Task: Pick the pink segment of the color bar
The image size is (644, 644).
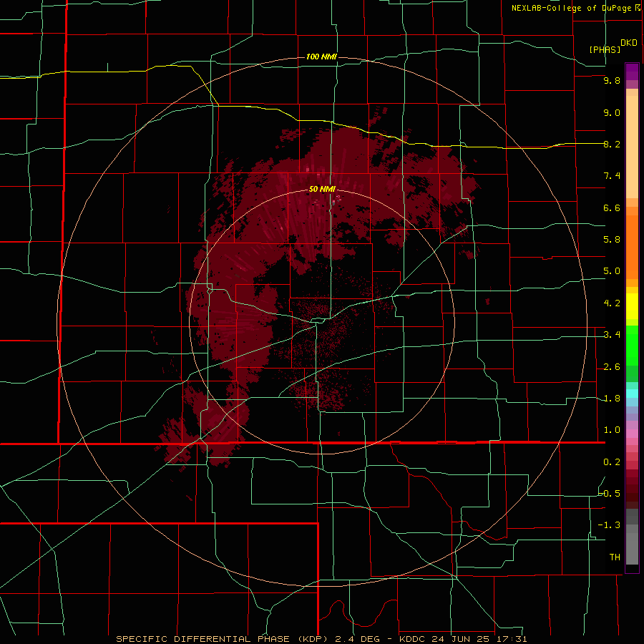Action: point(632,434)
